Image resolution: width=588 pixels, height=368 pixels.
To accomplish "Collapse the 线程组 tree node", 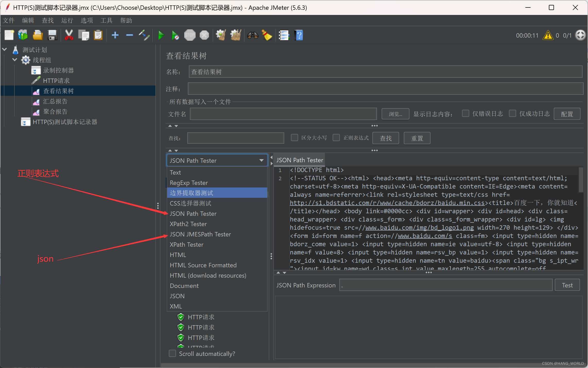I will coord(15,60).
